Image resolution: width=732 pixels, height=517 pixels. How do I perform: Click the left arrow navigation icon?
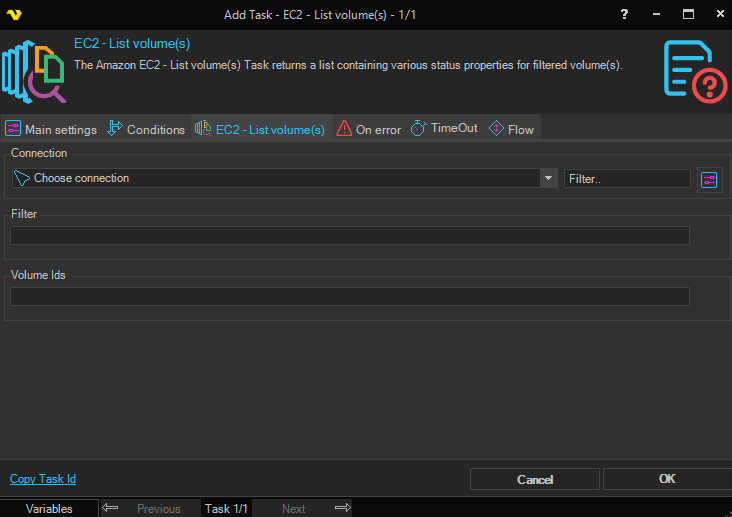[110, 508]
